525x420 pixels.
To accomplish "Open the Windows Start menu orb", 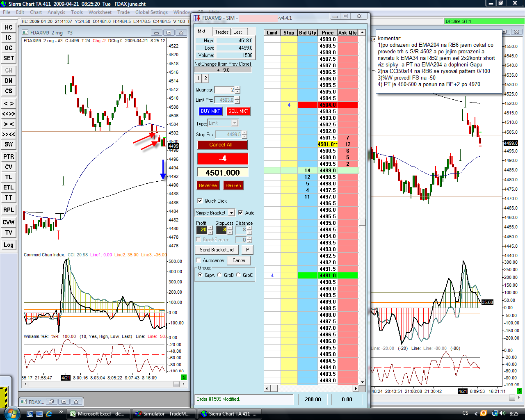I will (x=11, y=413).
